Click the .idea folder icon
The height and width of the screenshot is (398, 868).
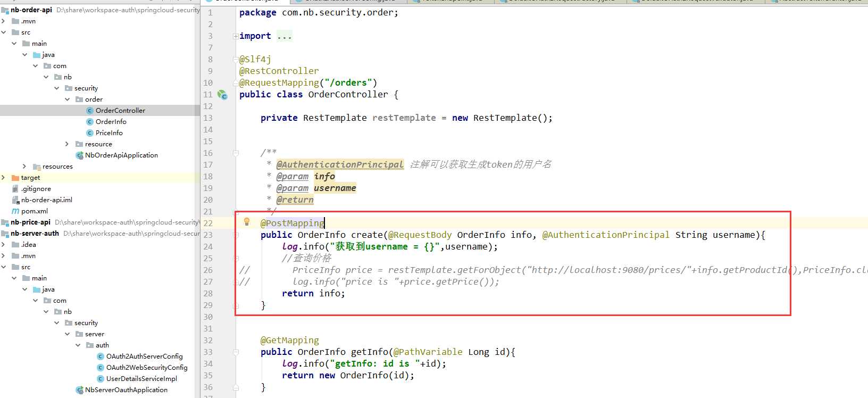pos(15,245)
